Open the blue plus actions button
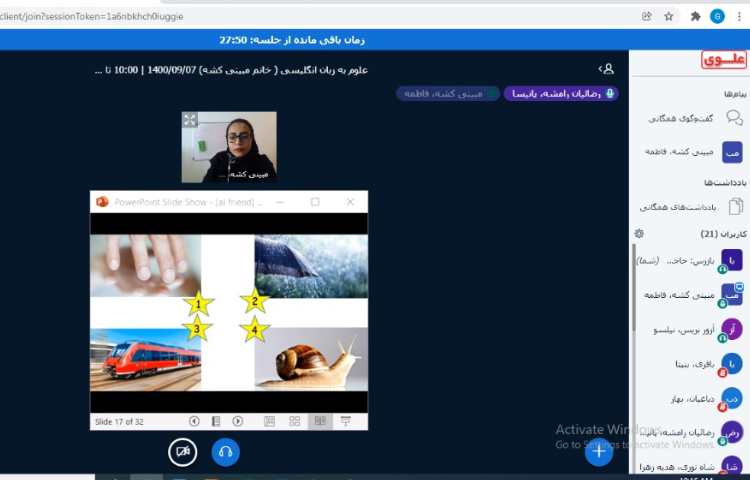The height and width of the screenshot is (480, 750). (x=598, y=451)
